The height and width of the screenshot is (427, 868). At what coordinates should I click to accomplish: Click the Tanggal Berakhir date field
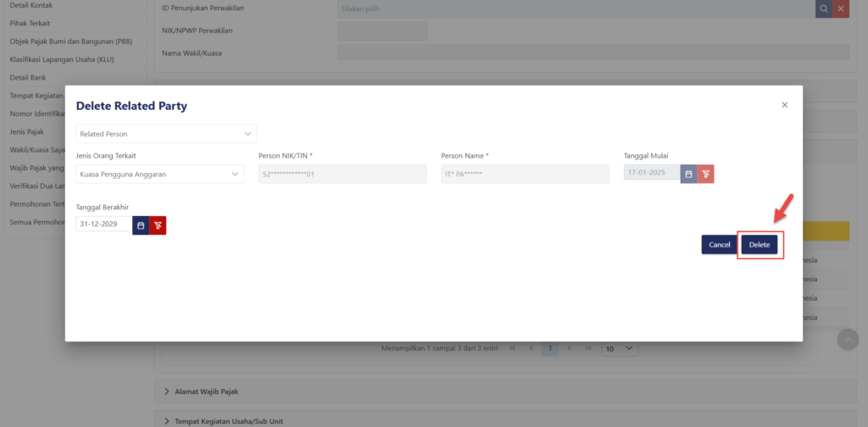tap(103, 225)
